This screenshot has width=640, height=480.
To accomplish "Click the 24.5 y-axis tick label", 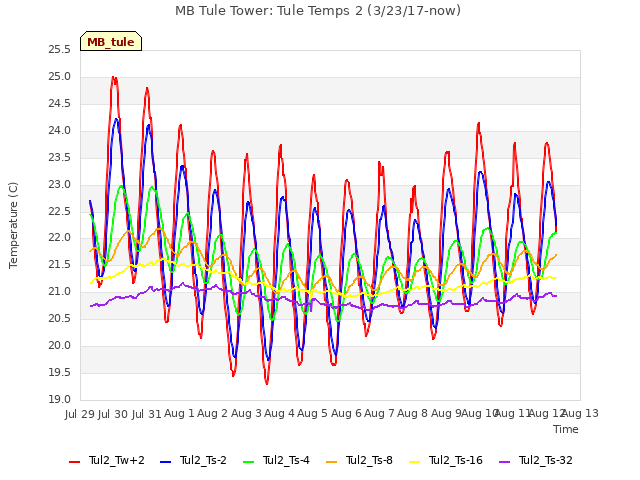I will click(59, 104).
